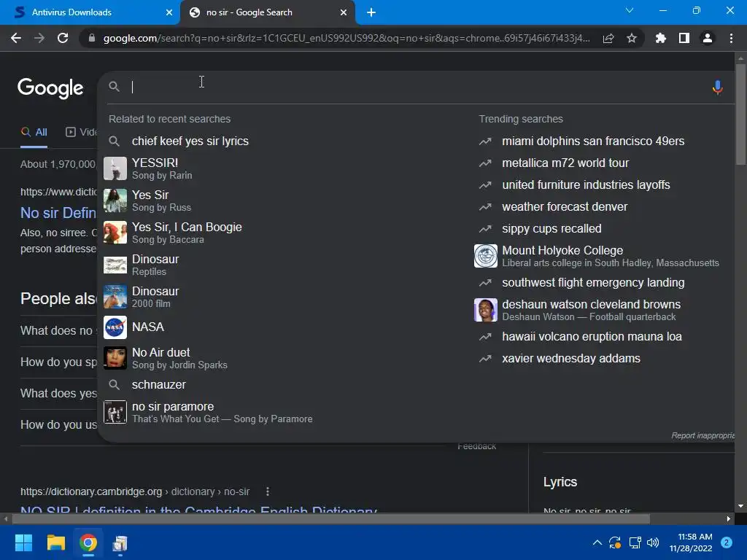
Task: View site information lock icon
Action: (x=91, y=38)
